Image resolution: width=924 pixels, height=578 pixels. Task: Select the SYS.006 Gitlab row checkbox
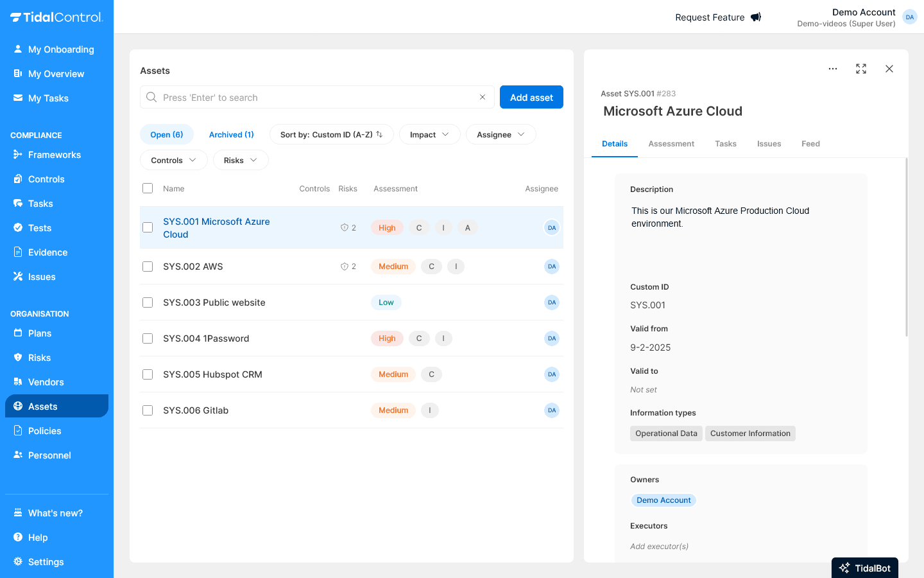point(148,410)
